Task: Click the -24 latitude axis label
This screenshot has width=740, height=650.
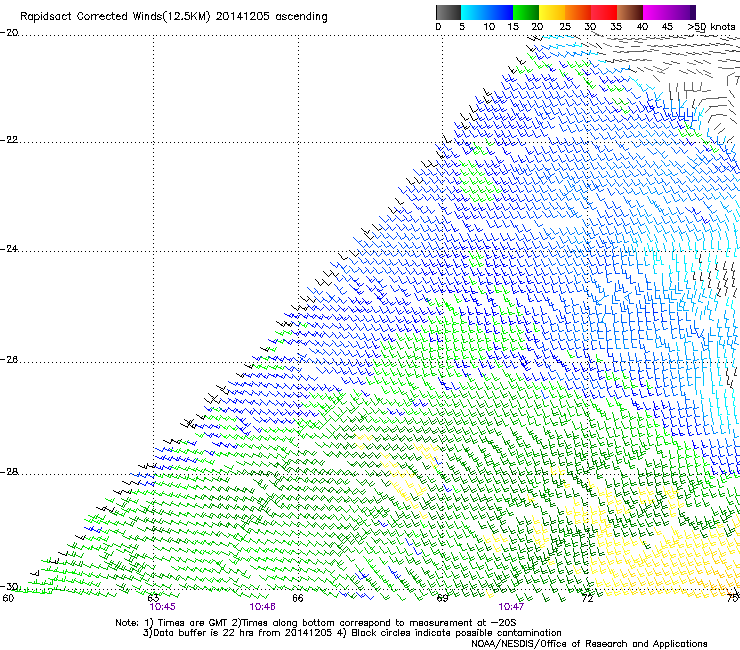Action: click(9, 249)
